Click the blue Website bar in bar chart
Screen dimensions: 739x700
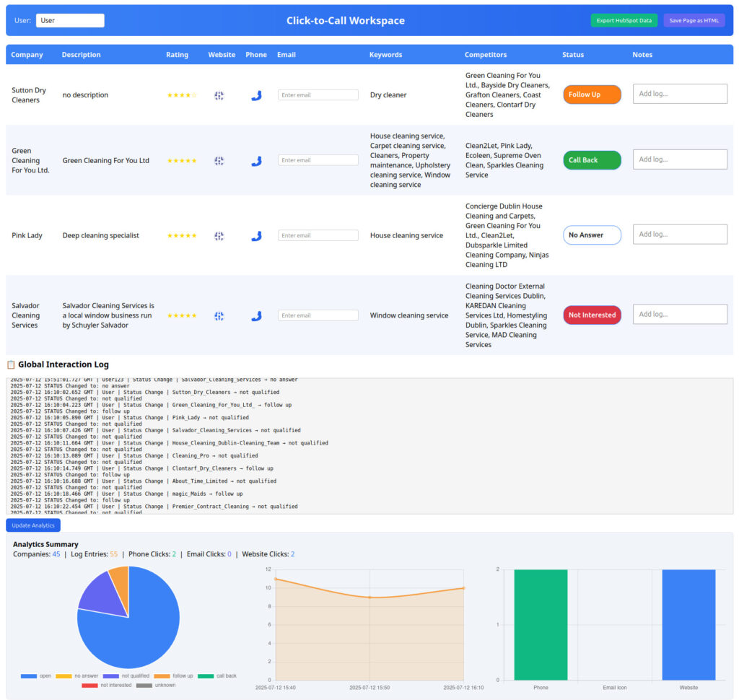688,625
